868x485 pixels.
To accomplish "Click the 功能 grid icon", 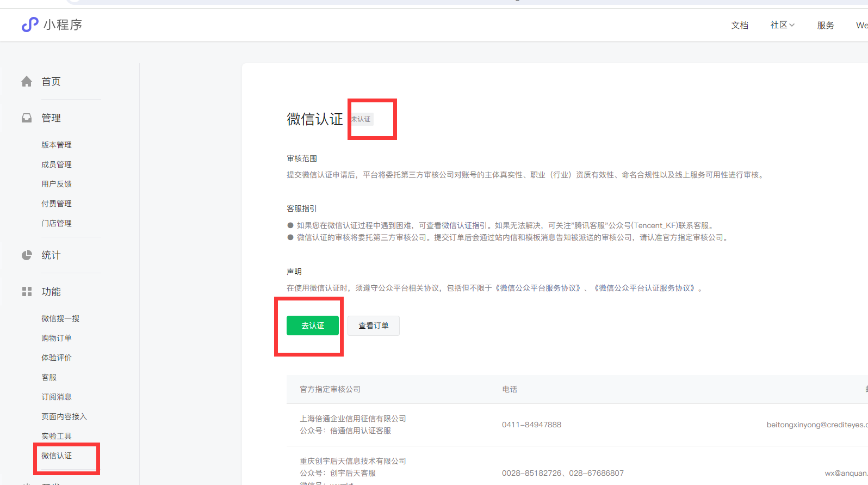I will coord(27,292).
